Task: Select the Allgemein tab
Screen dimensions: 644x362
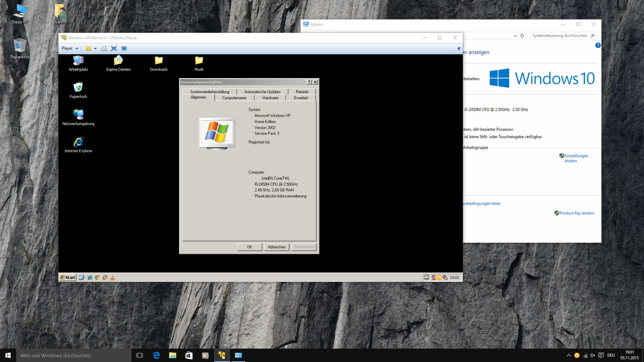Action: pyautogui.click(x=199, y=97)
